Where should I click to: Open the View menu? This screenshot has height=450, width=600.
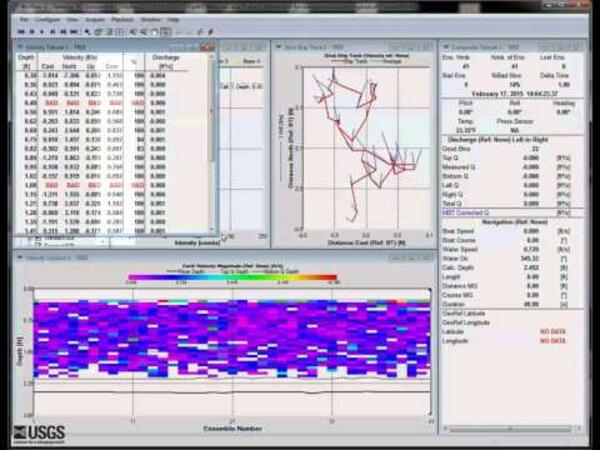(x=75, y=20)
